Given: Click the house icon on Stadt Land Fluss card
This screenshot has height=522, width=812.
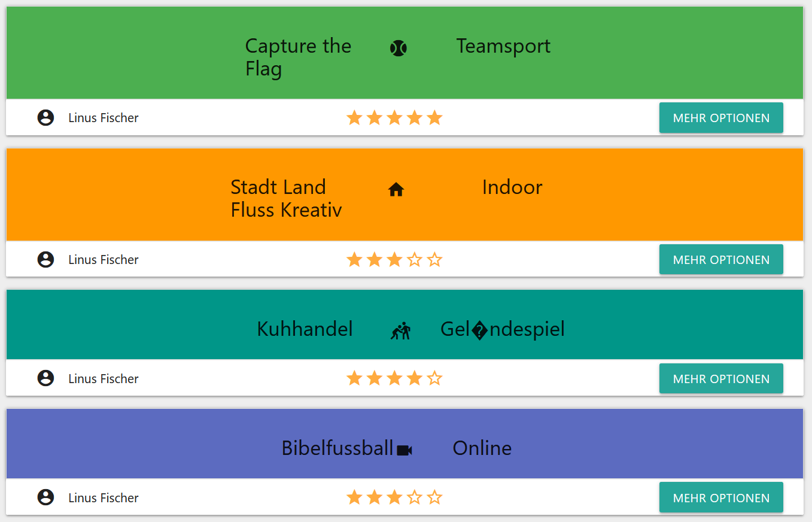Looking at the screenshot, I should coord(396,190).
